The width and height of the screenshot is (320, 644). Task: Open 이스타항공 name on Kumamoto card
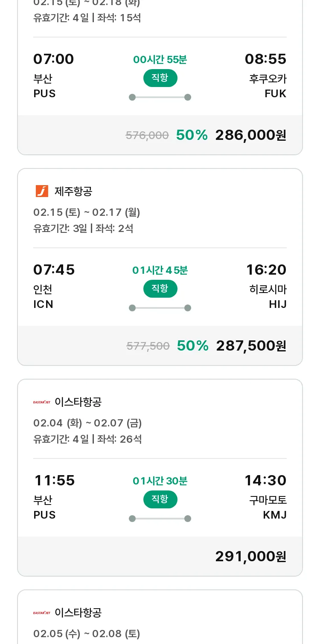[78, 402]
